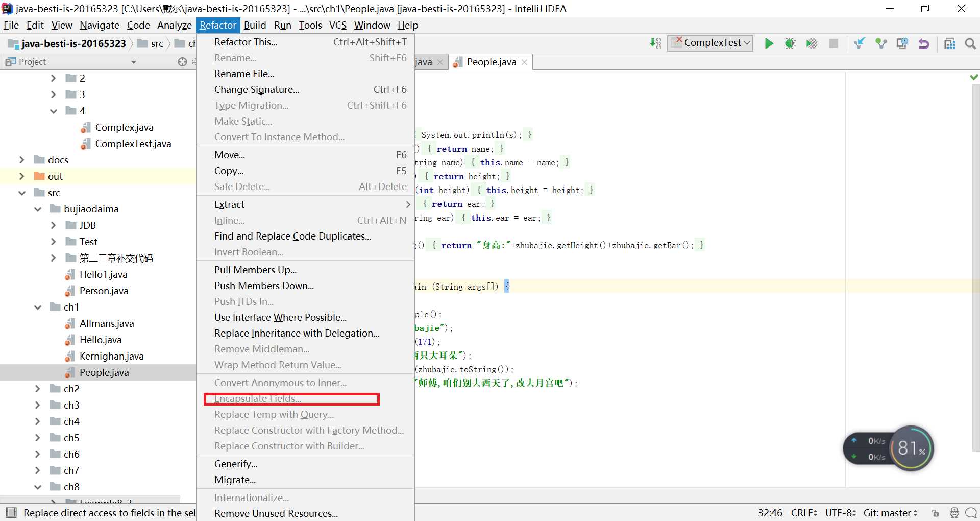Expand the ch2 folder
Viewport: 980px width, 521px height.
[x=38, y=389]
